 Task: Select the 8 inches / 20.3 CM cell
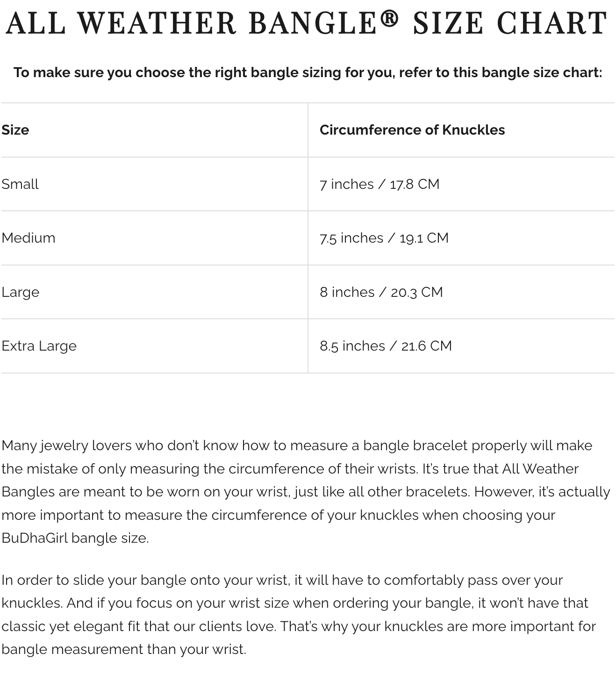[x=381, y=292]
